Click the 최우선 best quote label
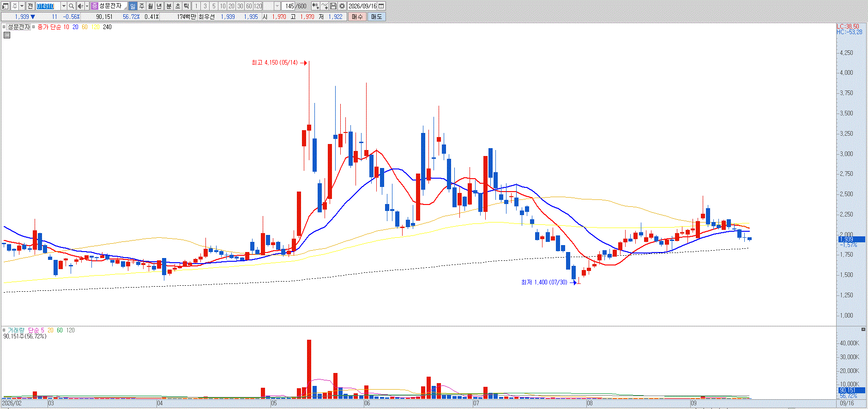 206,17
